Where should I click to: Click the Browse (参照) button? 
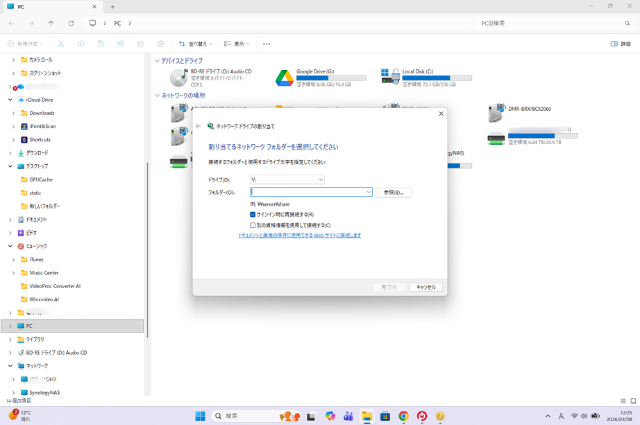pos(396,192)
